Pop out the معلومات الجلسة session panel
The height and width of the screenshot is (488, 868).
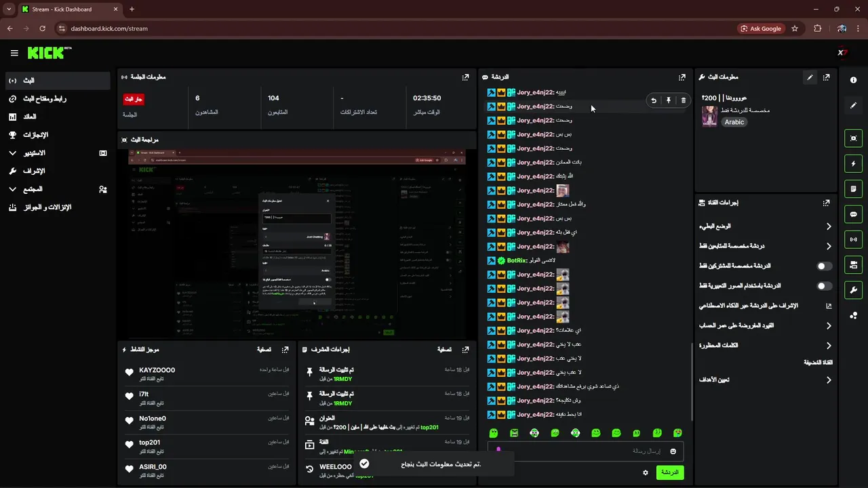coord(465,77)
